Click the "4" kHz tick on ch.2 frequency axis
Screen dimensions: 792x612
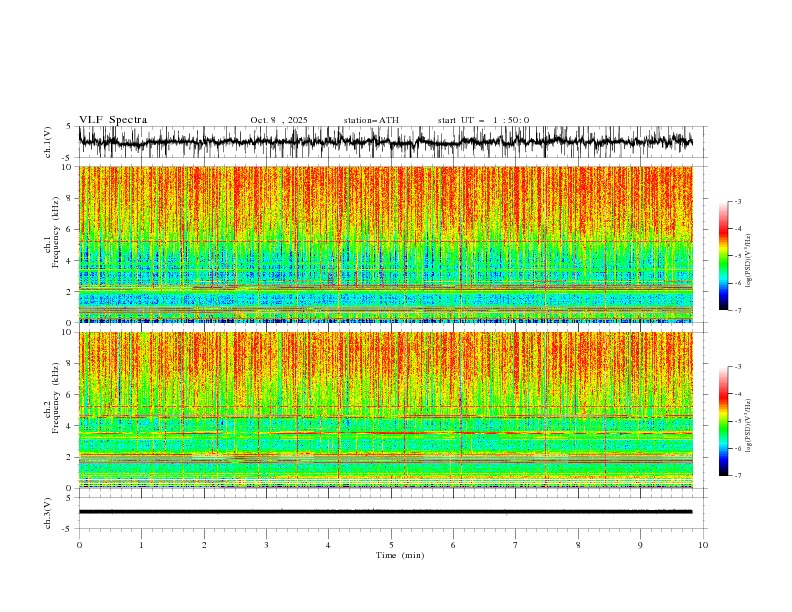coord(70,426)
